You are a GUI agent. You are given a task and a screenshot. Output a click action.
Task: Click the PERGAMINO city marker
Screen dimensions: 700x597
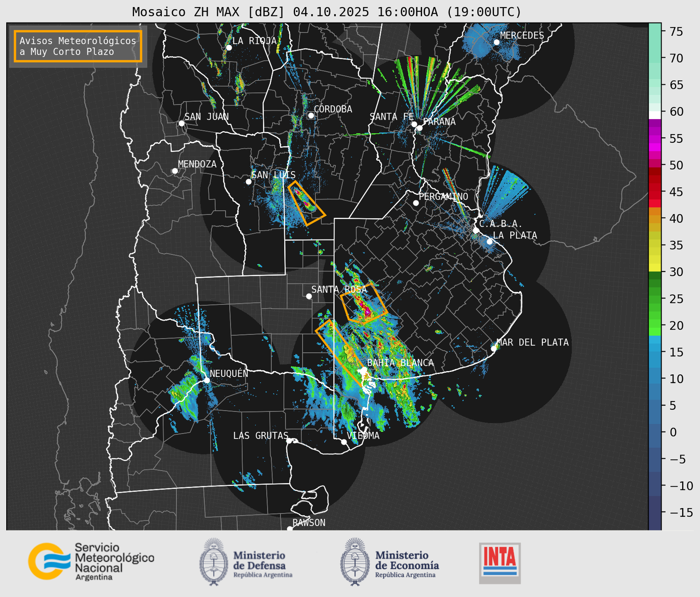pos(416,203)
